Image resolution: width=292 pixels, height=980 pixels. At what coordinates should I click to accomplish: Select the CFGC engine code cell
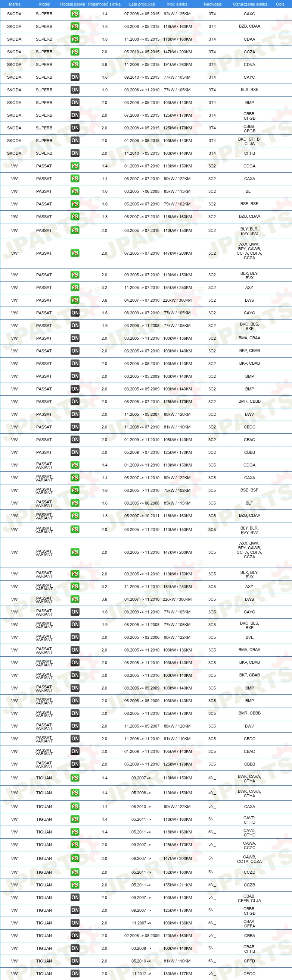coord(249,974)
